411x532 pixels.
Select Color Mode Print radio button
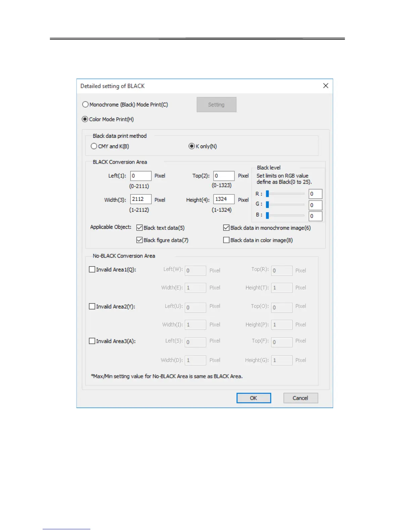(x=85, y=119)
